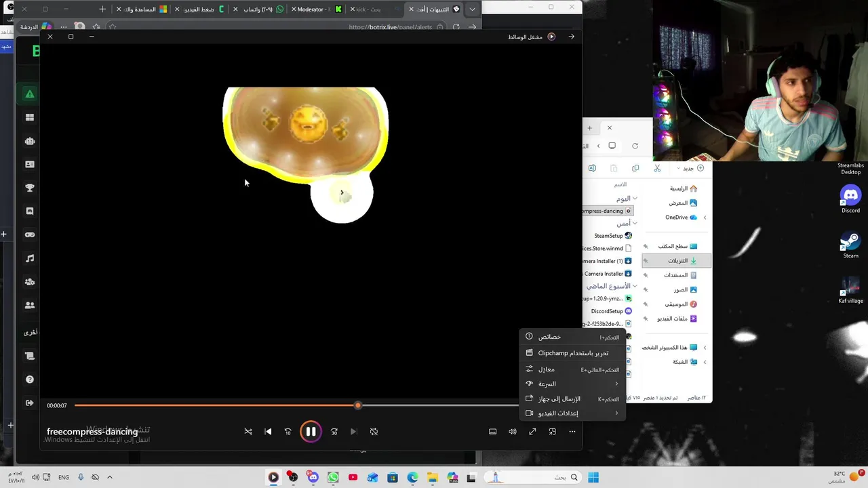The image size is (868, 488).
Task: Go to previous track in Media Player
Action: 268,431
